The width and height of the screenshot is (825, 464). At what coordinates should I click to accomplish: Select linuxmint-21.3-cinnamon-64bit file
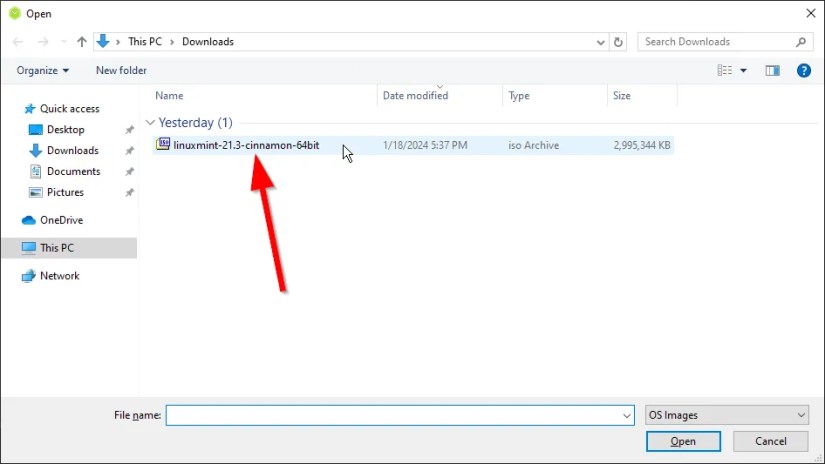click(246, 145)
